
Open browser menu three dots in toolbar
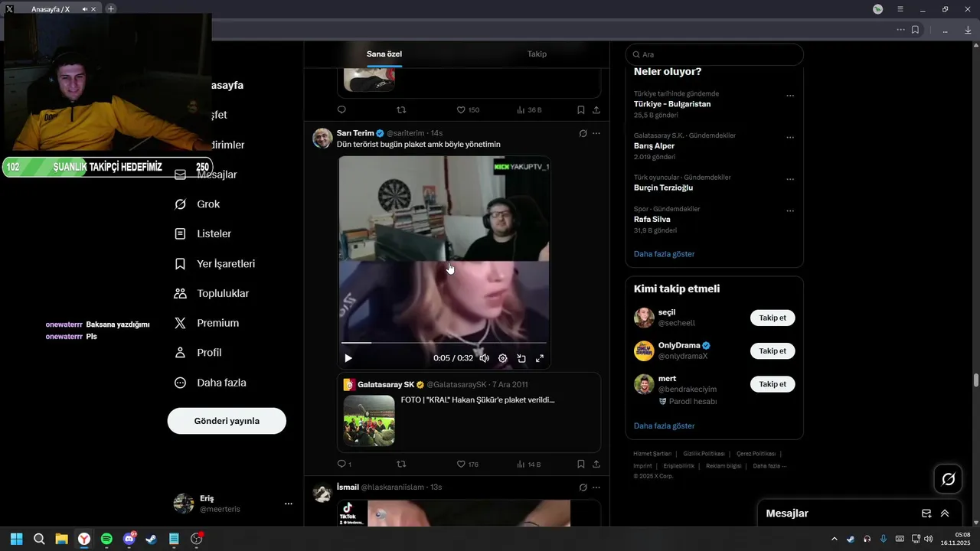click(900, 30)
